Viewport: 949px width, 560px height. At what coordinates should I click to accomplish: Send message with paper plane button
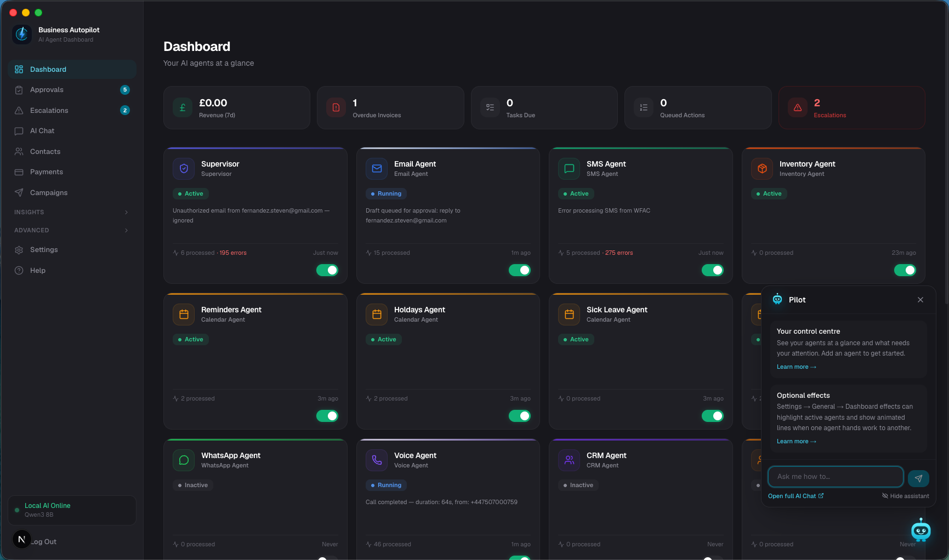(918, 478)
